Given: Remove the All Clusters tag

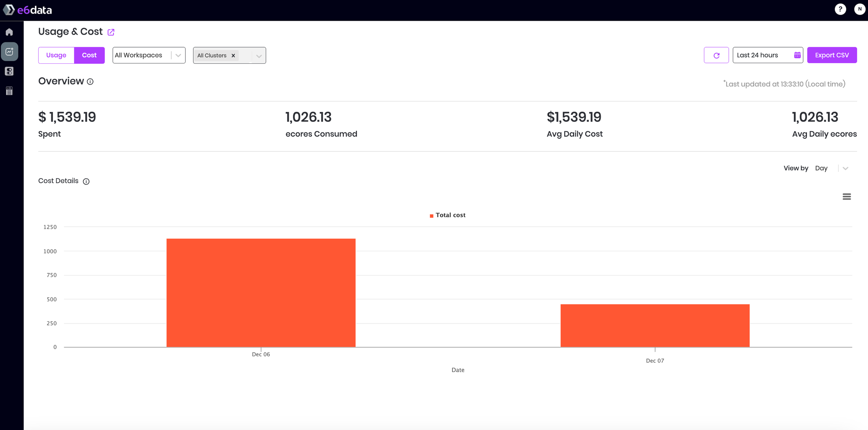Looking at the screenshot, I should [233, 56].
